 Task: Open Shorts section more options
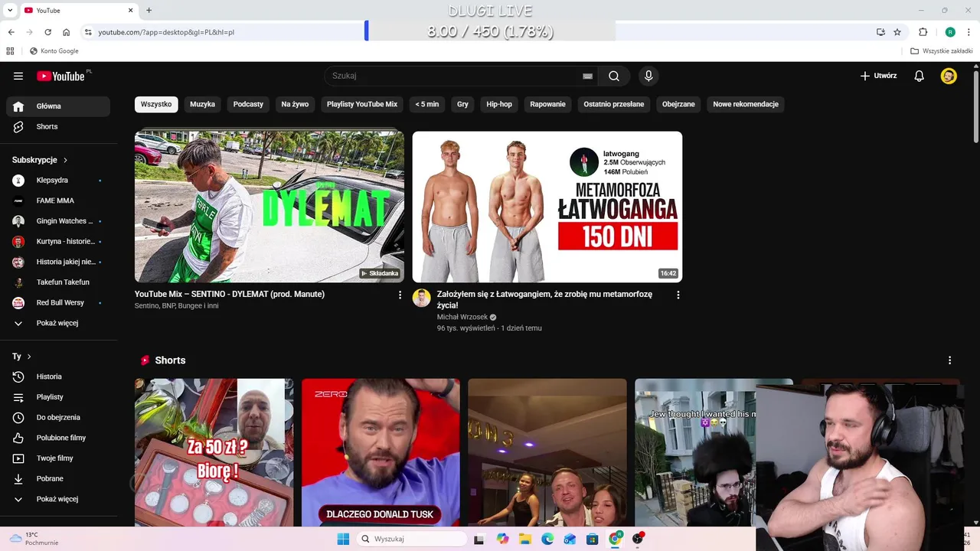pyautogui.click(x=949, y=360)
